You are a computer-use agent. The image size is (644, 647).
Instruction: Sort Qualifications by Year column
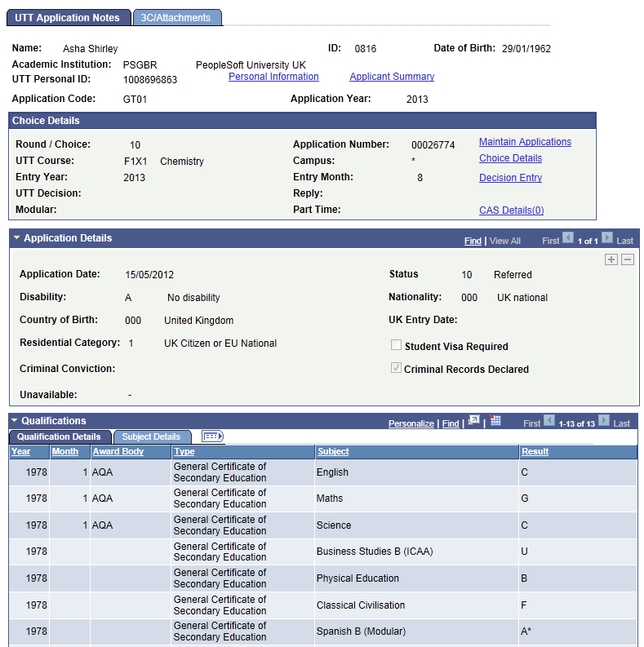[x=21, y=451]
